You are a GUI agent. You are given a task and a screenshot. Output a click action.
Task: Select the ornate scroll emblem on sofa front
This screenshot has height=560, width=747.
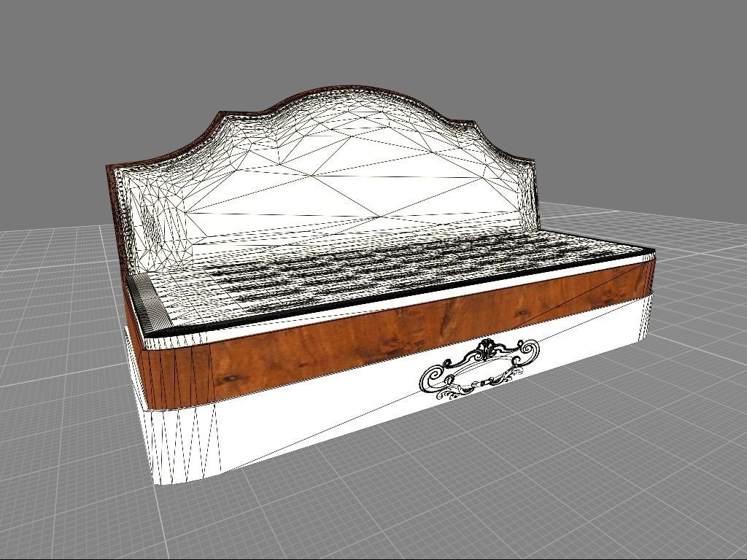[479, 369]
